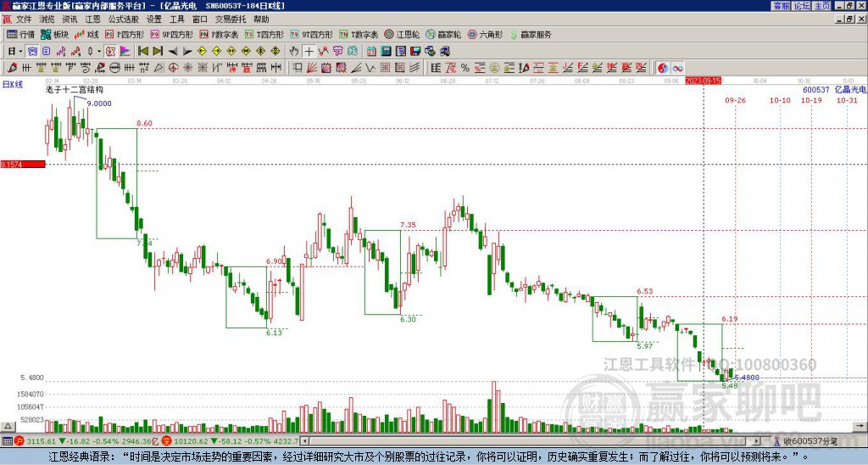Open the calculator icon

(x=387, y=52)
